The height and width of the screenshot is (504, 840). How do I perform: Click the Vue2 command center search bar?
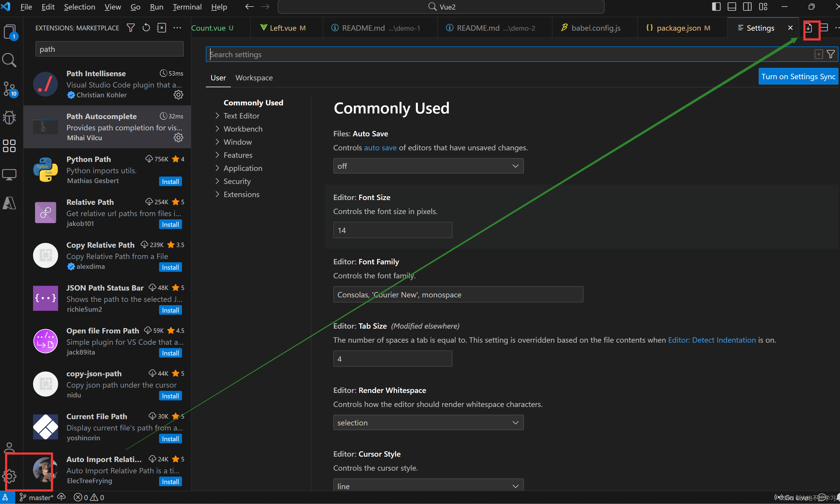441,7
